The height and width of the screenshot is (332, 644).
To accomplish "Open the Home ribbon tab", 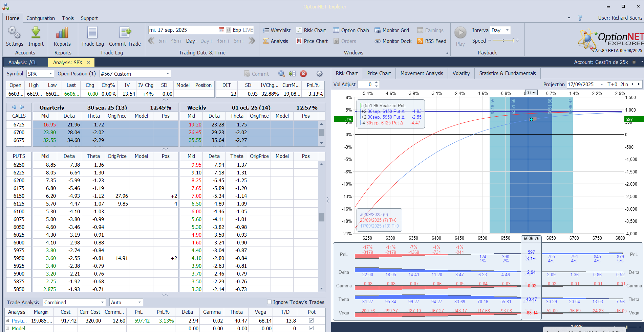I will point(13,18).
